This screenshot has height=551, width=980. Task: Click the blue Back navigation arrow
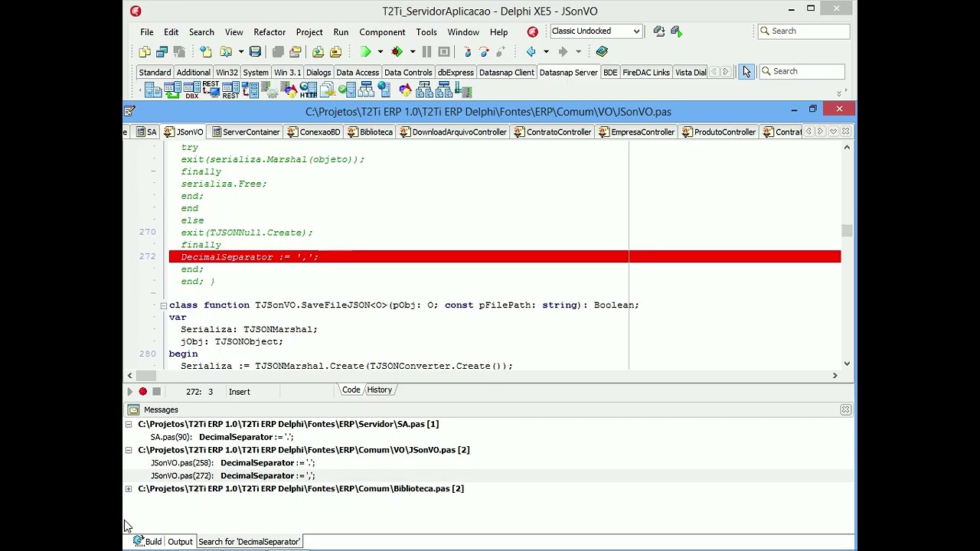click(x=531, y=51)
